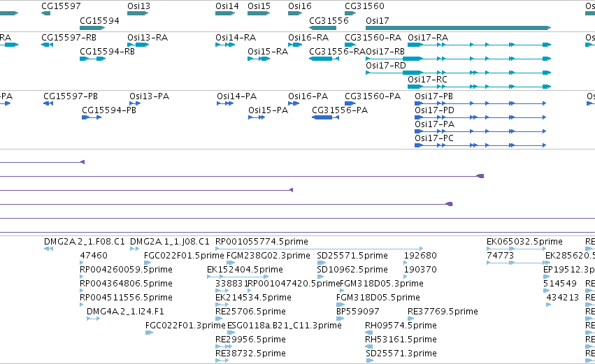Click the 190370 feature label
Screen dimensions: 595x364
click(x=420, y=270)
